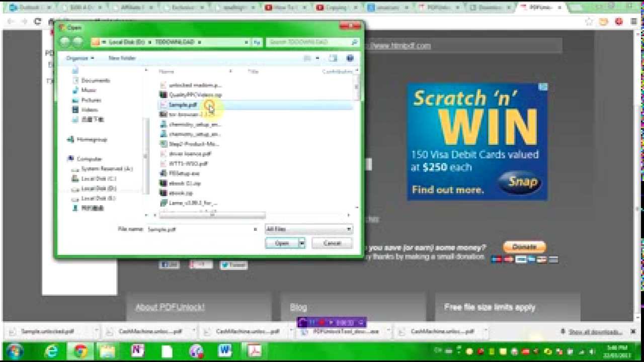The height and width of the screenshot is (362, 644).
Task: Launch Internet Explorer from taskbar
Action: (51, 351)
